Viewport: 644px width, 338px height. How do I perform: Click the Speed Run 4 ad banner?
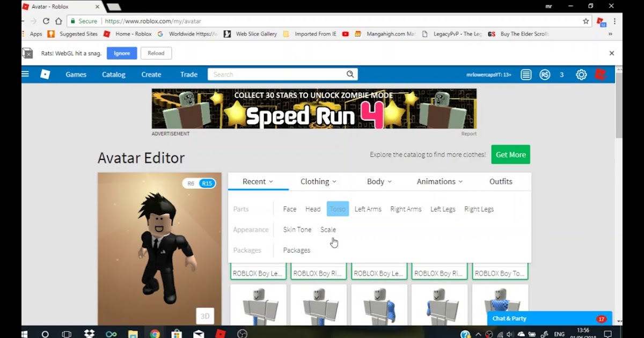[314, 109]
